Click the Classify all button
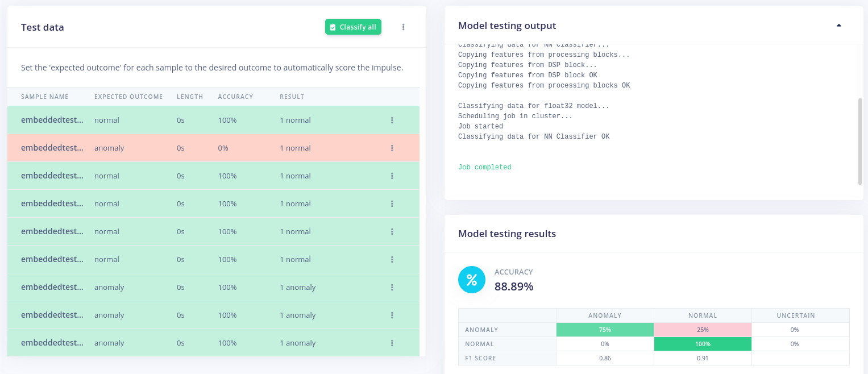Viewport: 868px width, 374px height. pyautogui.click(x=353, y=27)
